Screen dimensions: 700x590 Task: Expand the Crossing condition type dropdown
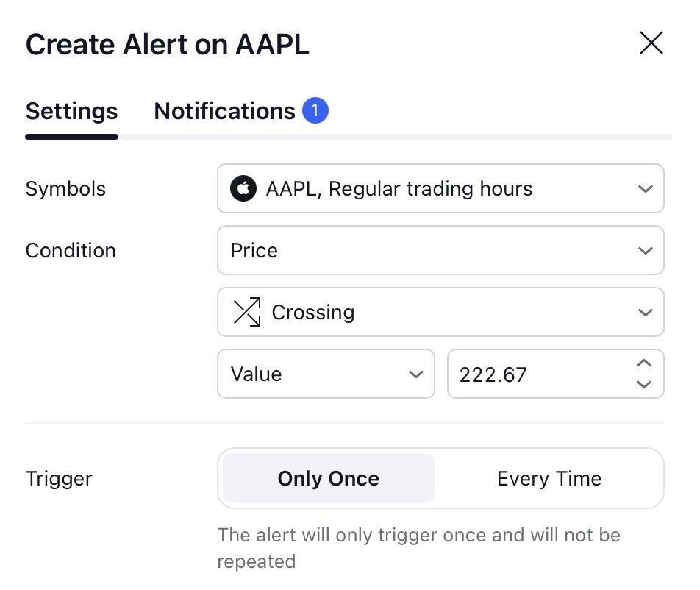click(x=440, y=312)
